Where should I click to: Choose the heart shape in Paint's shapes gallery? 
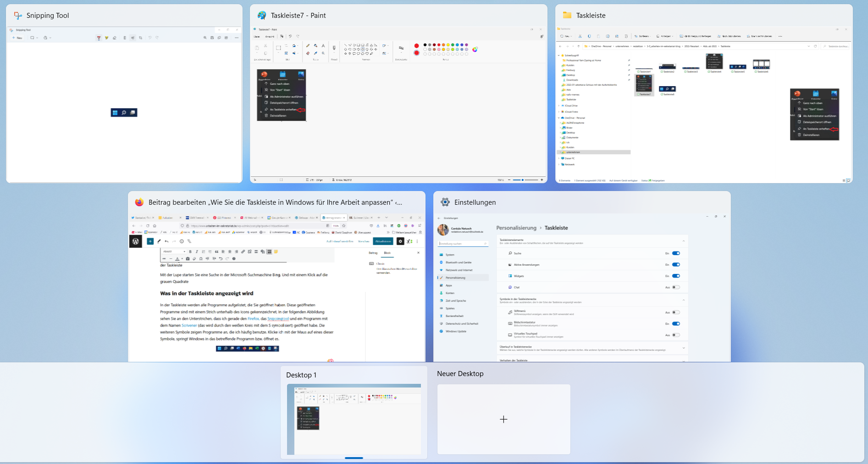click(x=367, y=54)
